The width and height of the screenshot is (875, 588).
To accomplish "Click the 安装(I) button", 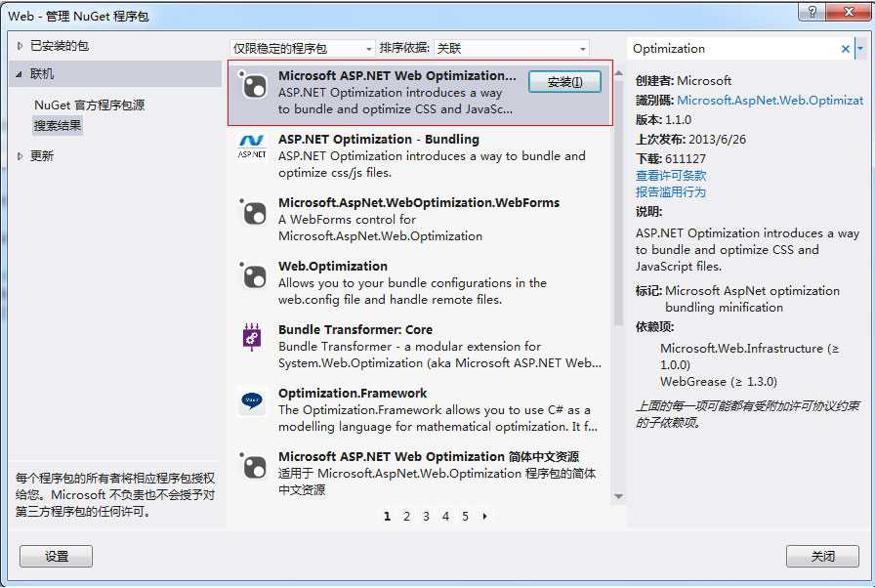I will (564, 81).
